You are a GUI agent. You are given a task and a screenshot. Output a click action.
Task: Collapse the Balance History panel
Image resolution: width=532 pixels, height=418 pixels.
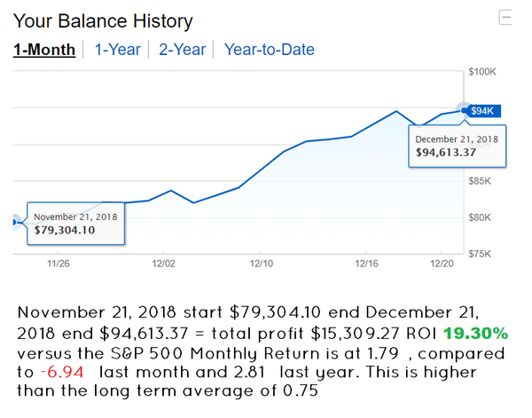tap(505, 18)
